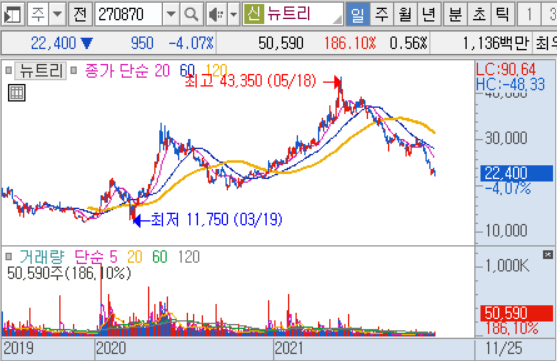This screenshot has width=557, height=361.
Task: Click the price change value 950
Action: [142, 43]
